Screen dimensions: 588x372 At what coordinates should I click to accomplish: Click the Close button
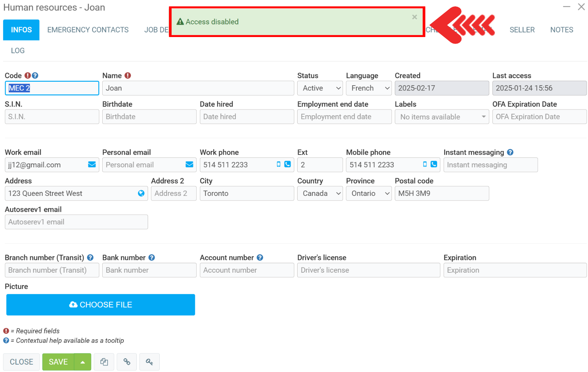tap(22, 362)
